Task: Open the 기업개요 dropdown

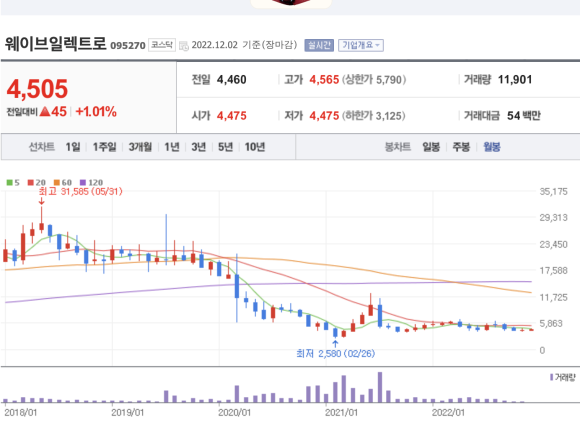Action: 361,45
